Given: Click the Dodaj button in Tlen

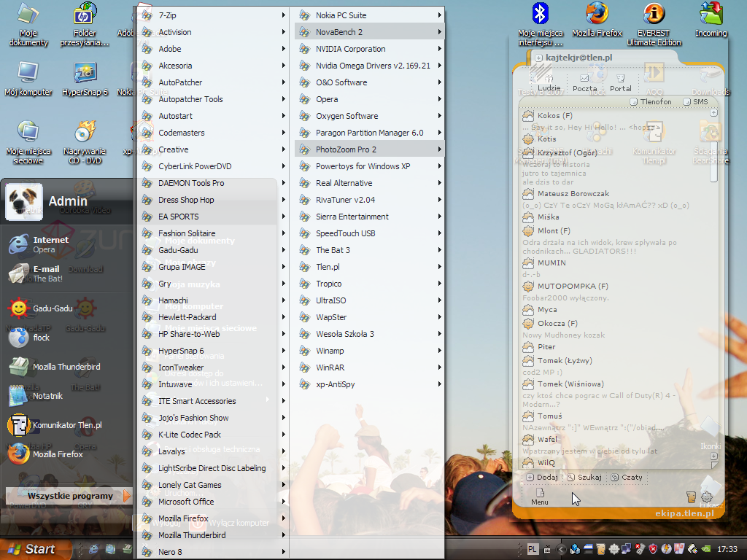Looking at the screenshot, I should coord(542,477).
